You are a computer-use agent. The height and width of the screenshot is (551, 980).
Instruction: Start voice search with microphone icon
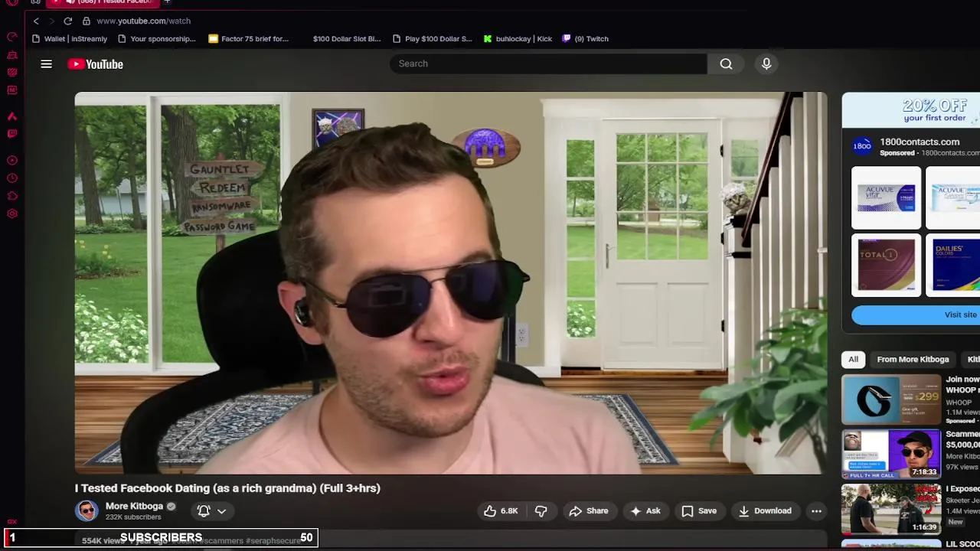click(766, 64)
